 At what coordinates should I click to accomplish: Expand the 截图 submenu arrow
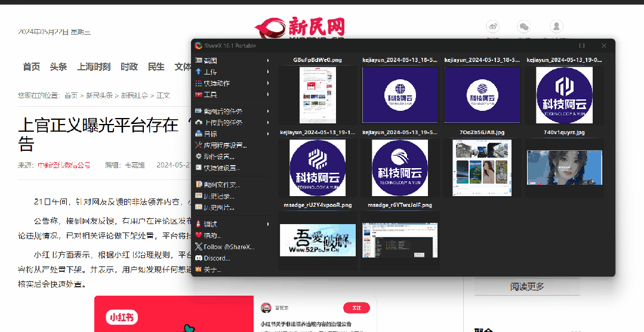click(268, 60)
